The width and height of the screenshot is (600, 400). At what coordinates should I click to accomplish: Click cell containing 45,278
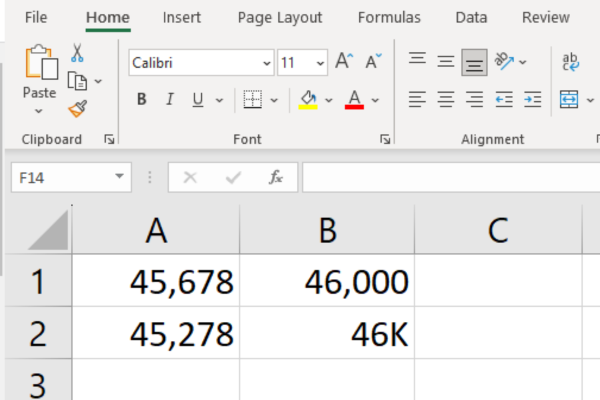coord(156,333)
